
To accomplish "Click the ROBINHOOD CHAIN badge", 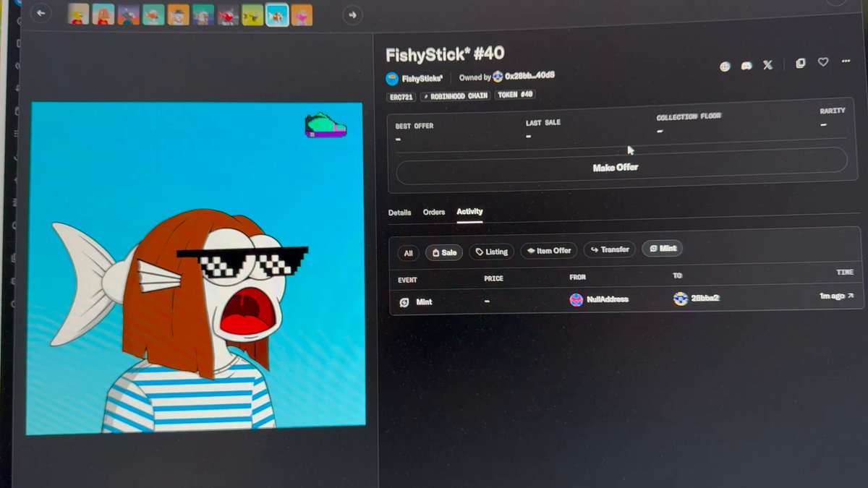I will (455, 95).
